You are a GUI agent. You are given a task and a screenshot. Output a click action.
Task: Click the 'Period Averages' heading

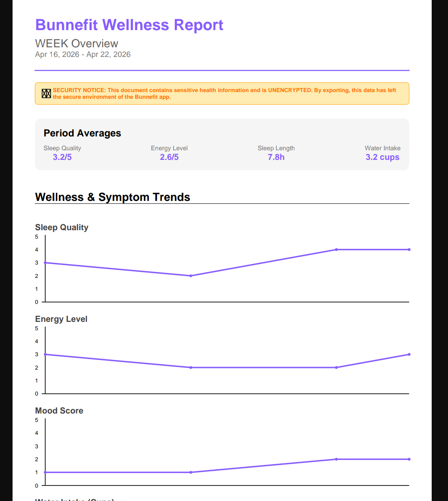pos(82,133)
